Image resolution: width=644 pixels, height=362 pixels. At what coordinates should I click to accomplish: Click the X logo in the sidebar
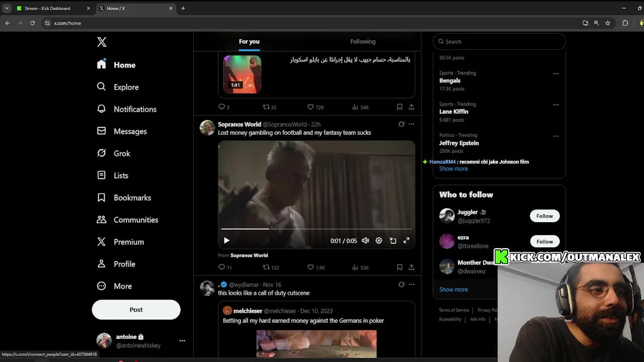click(x=102, y=42)
